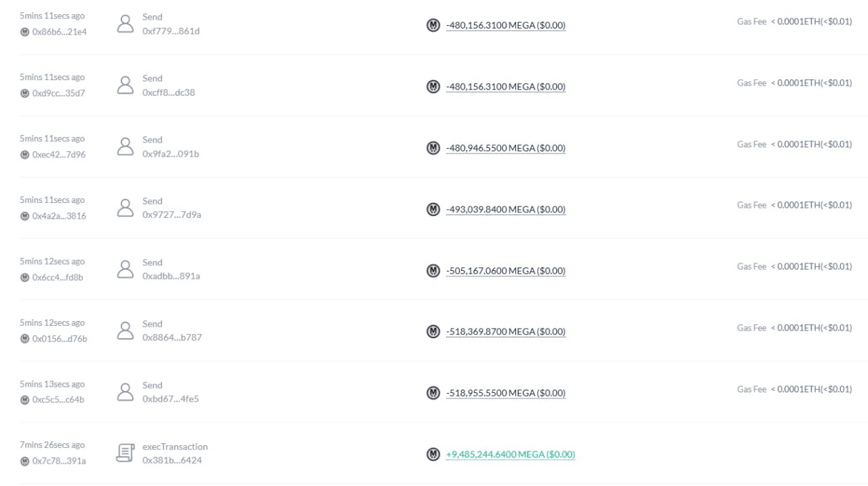Click the contract icon next to execTransaction
The height and width of the screenshot is (486, 868).
coord(125,453)
